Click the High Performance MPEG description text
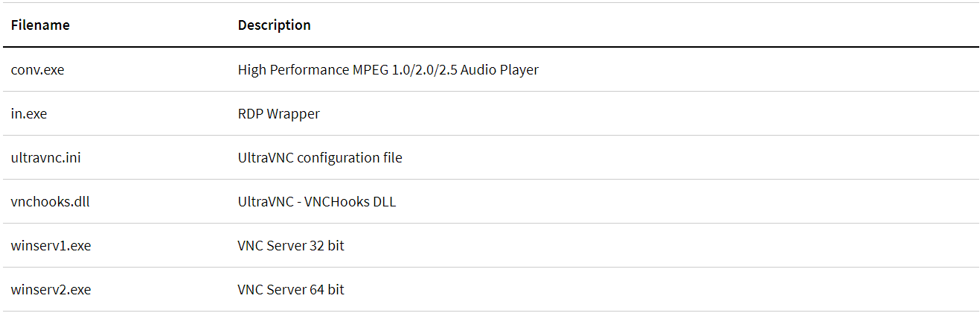The image size is (980, 316). [x=388, y=70]
